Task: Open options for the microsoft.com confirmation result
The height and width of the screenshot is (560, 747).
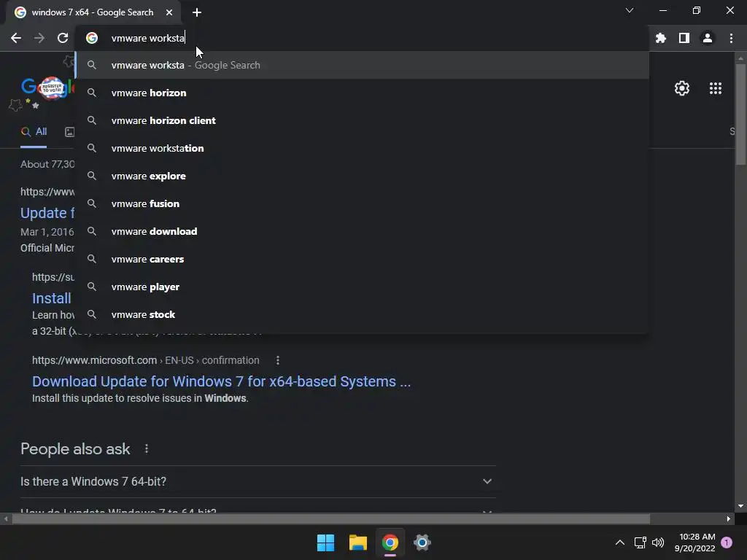Action: point(278,360)
